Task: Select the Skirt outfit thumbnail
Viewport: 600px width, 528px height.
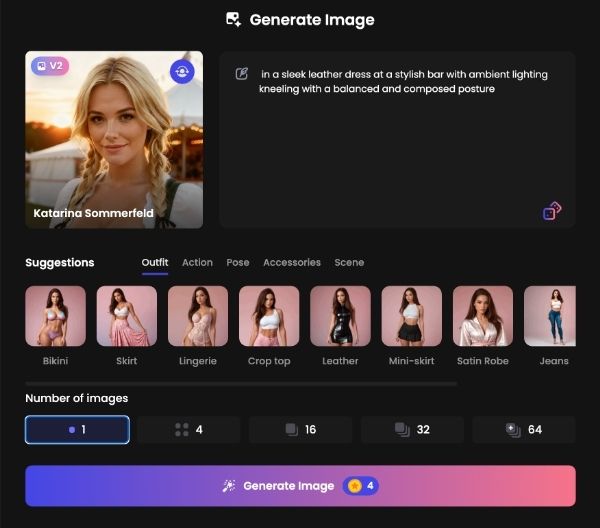Action: (x=127, y=316)
